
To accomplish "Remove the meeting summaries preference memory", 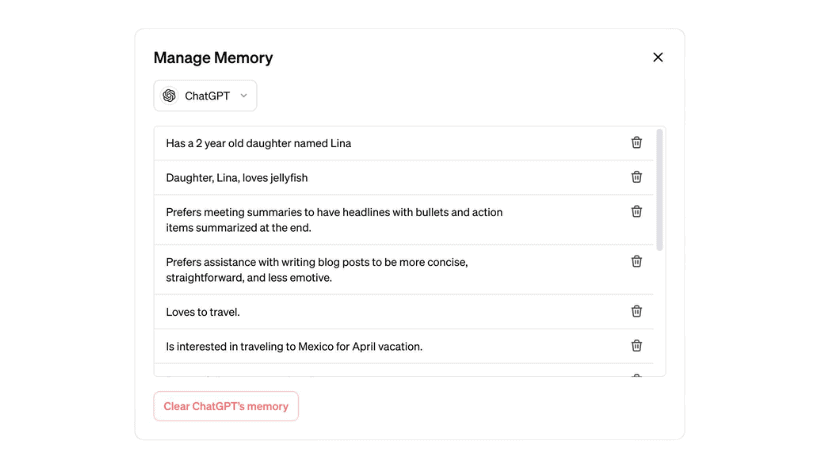I will 636,211.
